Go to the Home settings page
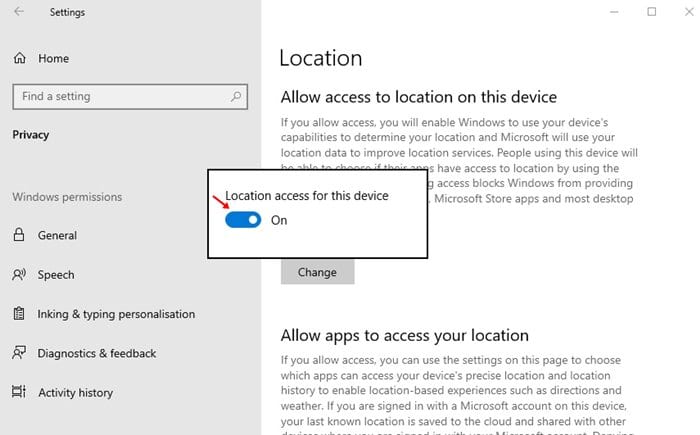Screen dimensions: 700x435 pyautogui.click(x=53, y=59)
